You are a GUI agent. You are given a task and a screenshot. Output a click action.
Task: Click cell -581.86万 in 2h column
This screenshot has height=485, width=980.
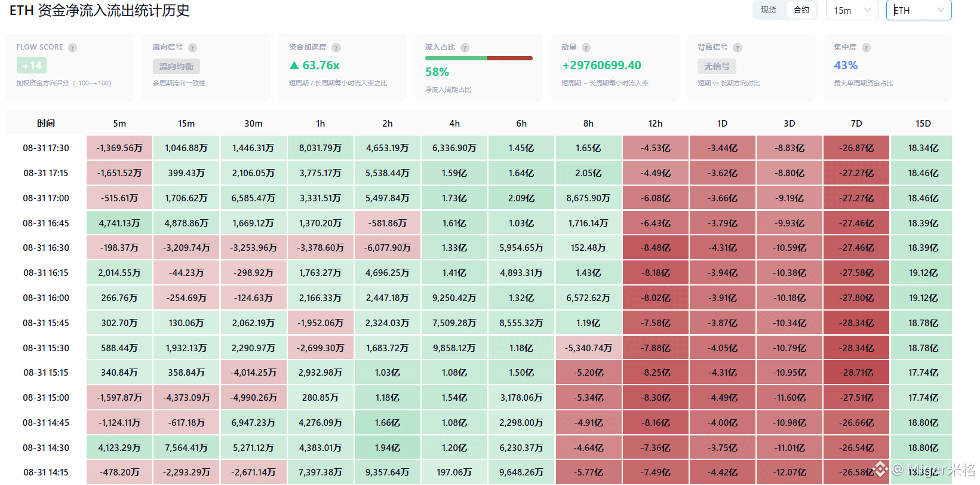pyautogui.click(x=388, y=223)
